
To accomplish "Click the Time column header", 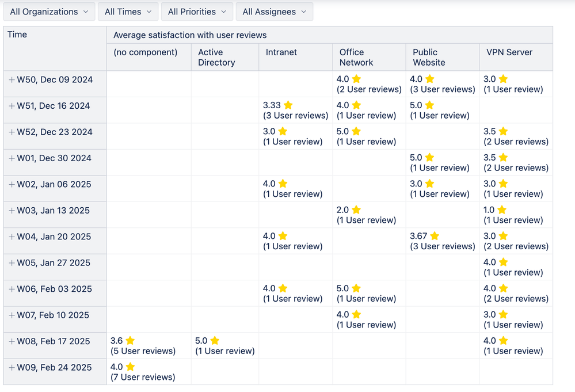I will coord(17,35).
